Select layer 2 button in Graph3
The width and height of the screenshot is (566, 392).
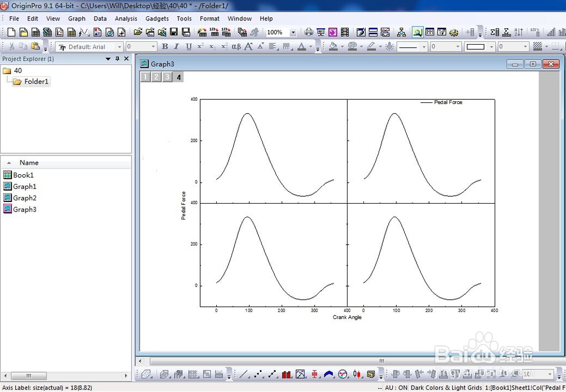point(156,77)
